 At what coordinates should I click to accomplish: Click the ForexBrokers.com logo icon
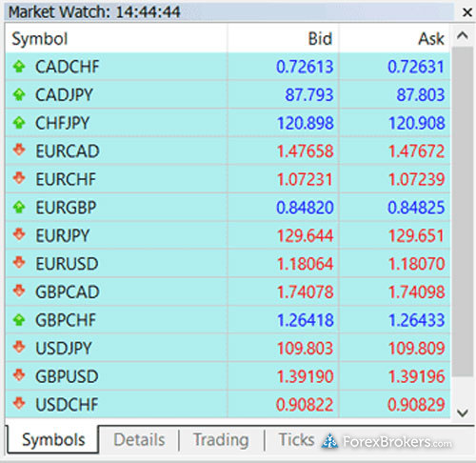tap(329, 441)
